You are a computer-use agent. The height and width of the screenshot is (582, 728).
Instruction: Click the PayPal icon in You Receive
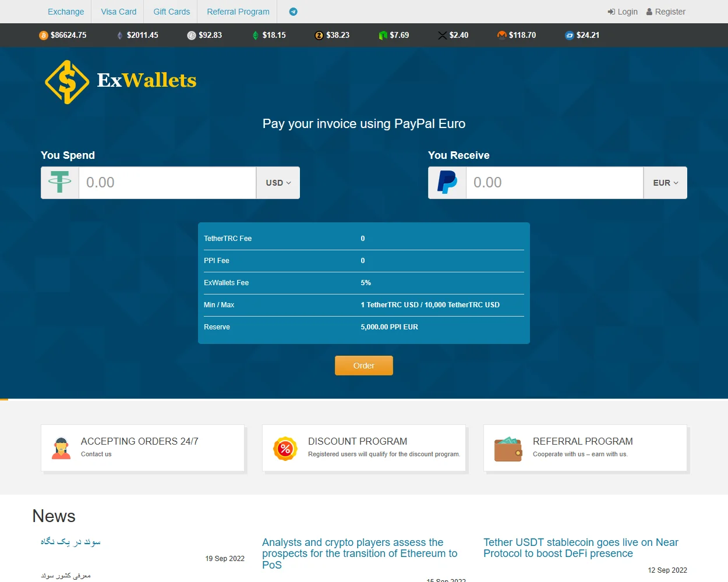[x=447, y=183]
